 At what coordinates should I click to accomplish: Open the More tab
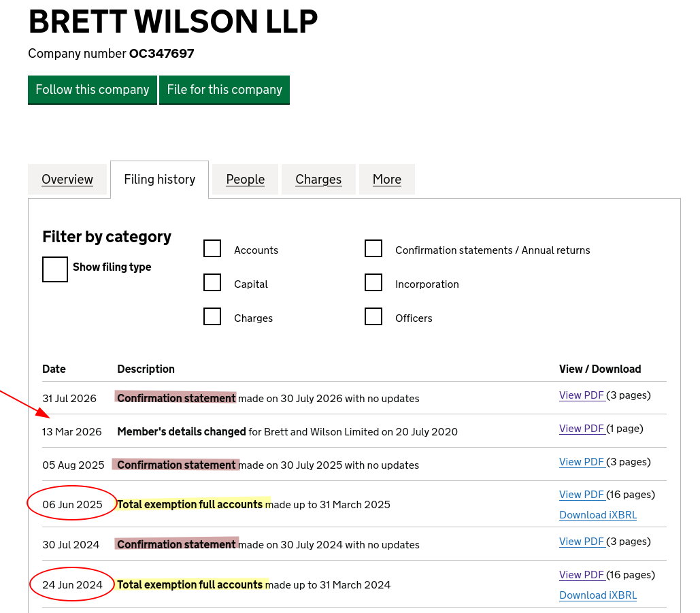(x=387, y=180)
